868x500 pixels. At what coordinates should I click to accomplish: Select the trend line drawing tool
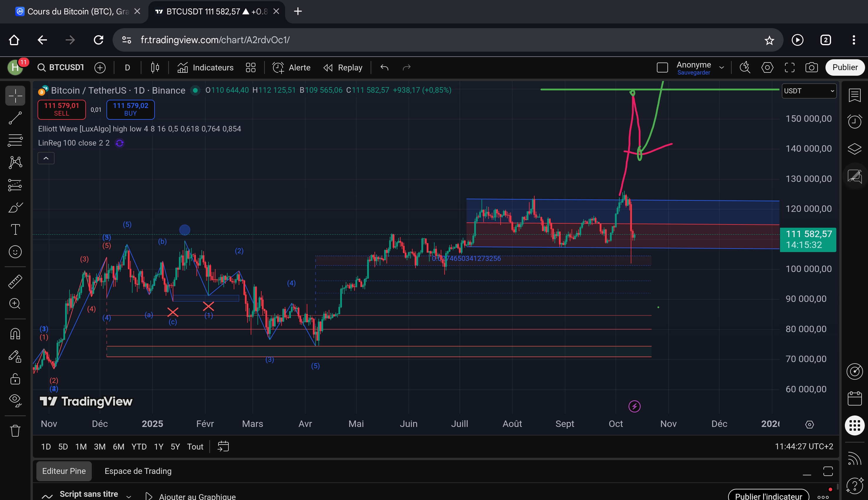pos(15,118)
